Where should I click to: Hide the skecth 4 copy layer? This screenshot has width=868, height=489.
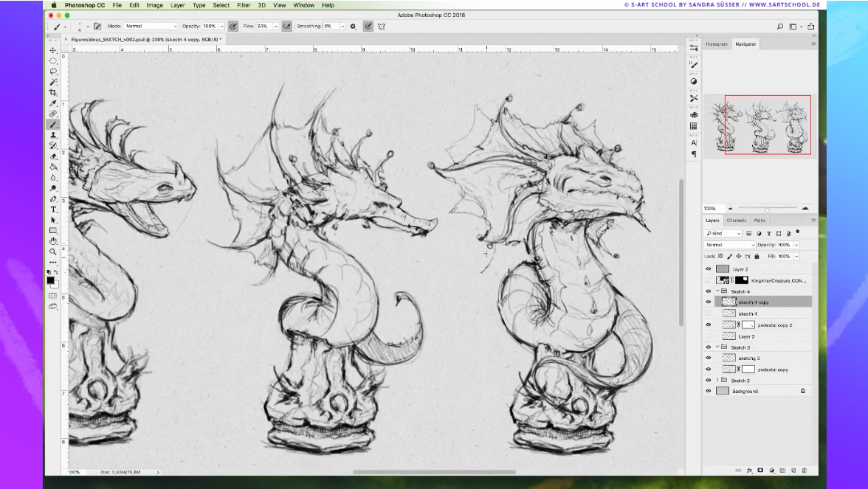point(708,302)
